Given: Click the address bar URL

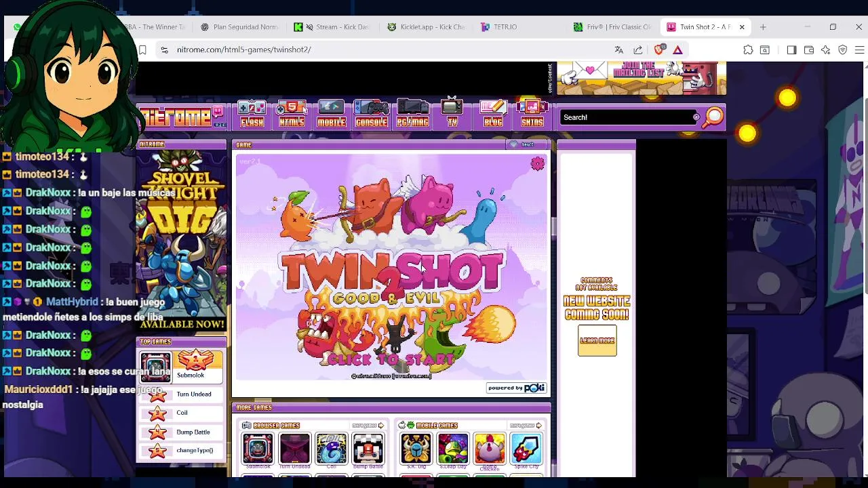Looking at the screenshot, I should (x=244, y=49).
